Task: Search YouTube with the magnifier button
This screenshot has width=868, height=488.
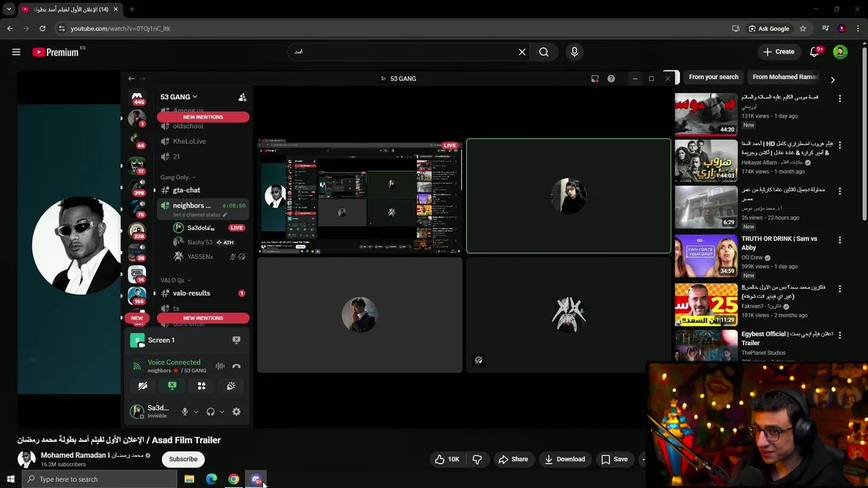Action: click(x=544, y=52)
